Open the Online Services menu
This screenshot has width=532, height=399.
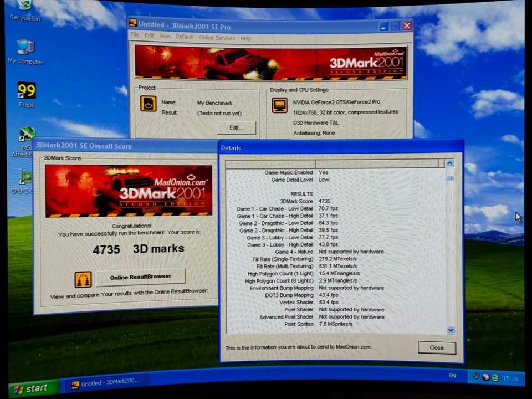click(217, 38)
